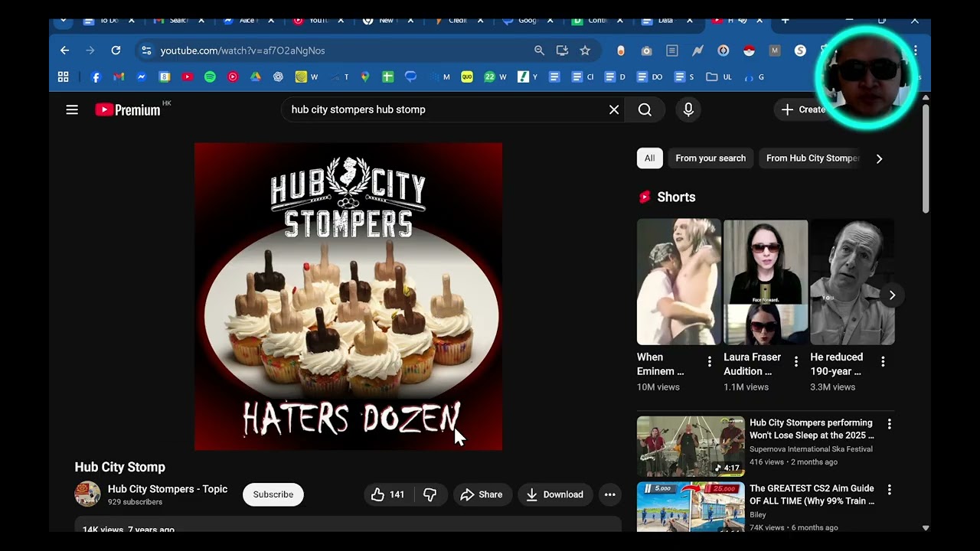Open the Shorts section heading
This screenshot has height=551, width=980.
pyautogui.click(x=676, y=197)
